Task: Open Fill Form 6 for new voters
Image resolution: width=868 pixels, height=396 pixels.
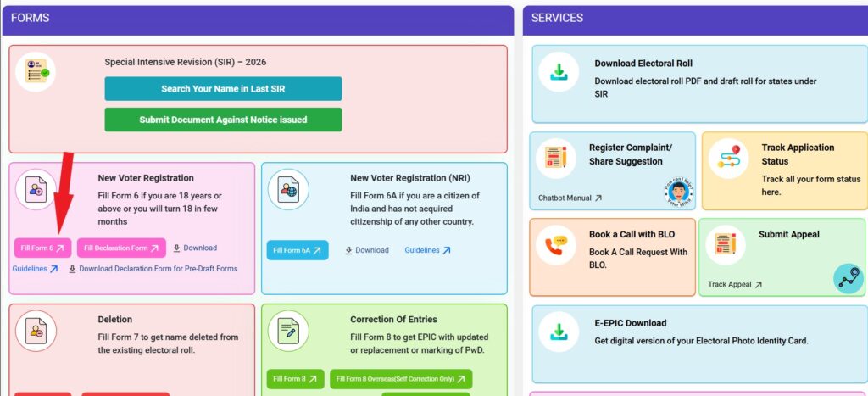Action: coord(42,248)
